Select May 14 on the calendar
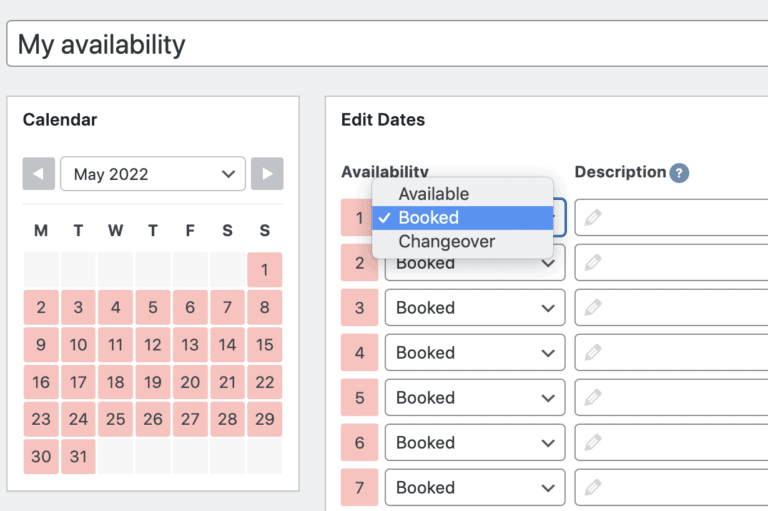 coord(227,344)
